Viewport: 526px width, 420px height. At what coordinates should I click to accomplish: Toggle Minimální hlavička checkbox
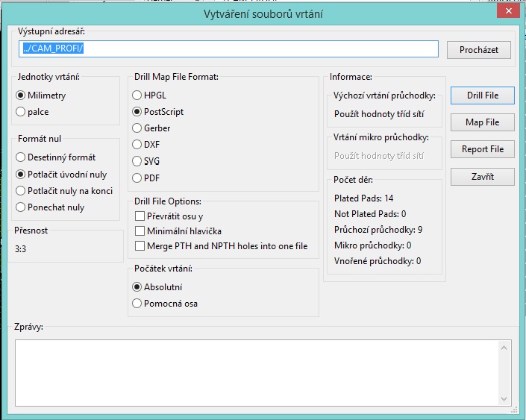tap(140, 231)
